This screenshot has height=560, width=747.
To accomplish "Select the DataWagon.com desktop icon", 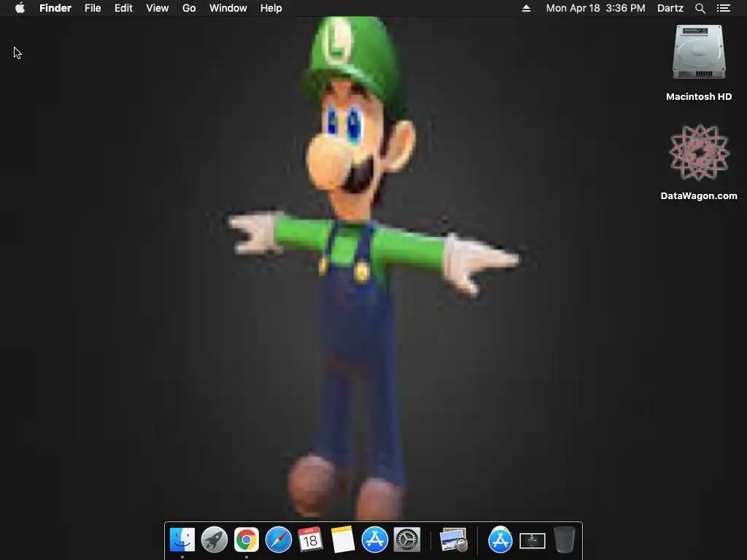I will [x=699, y=152].
